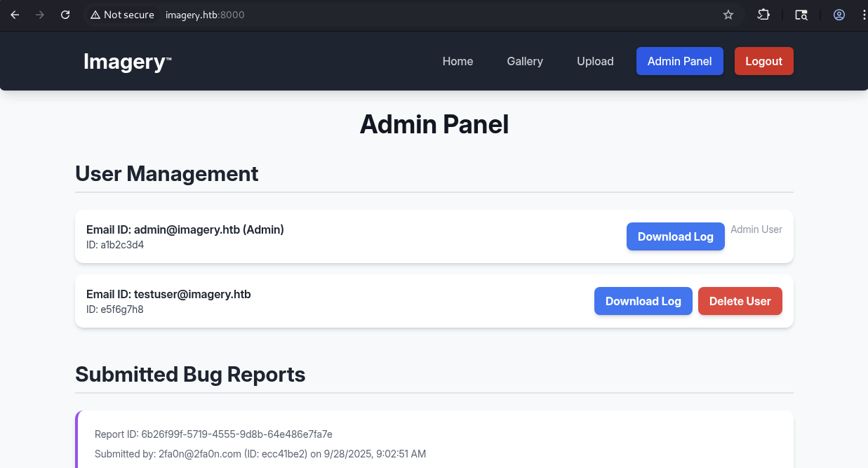Reload the page with refresh icon
The height and width of the screenshot is (468, 868).
click(65, 15)
